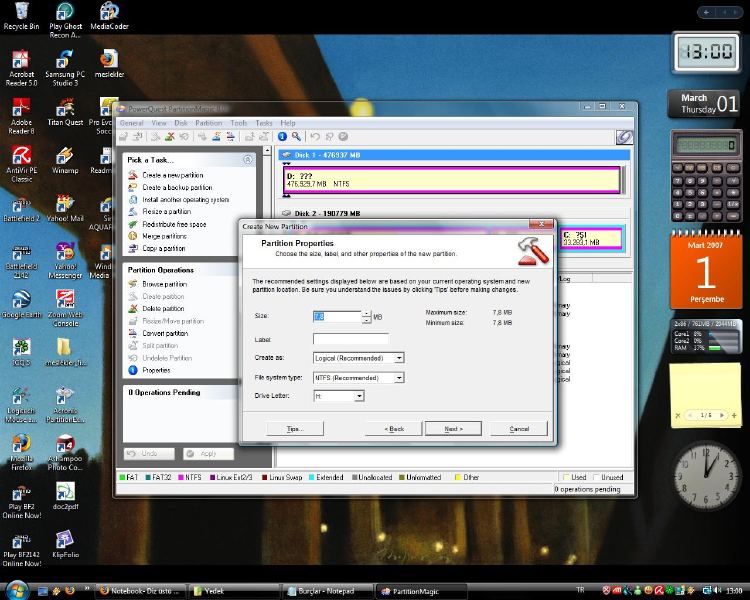Click inside the Label text field
Screen dimensions: 750x600
pyautogui.click(x=350, y=339)
